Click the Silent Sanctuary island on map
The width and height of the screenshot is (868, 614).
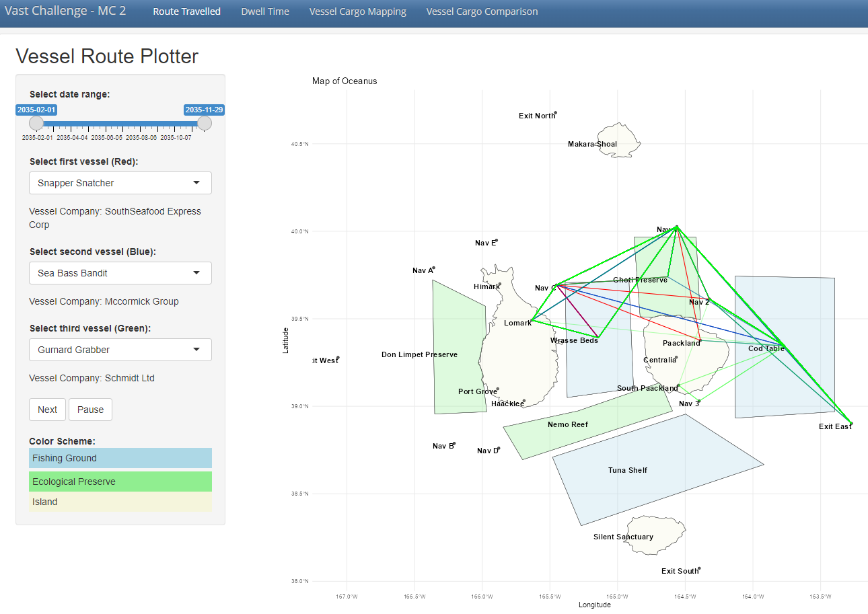[656, 535]
